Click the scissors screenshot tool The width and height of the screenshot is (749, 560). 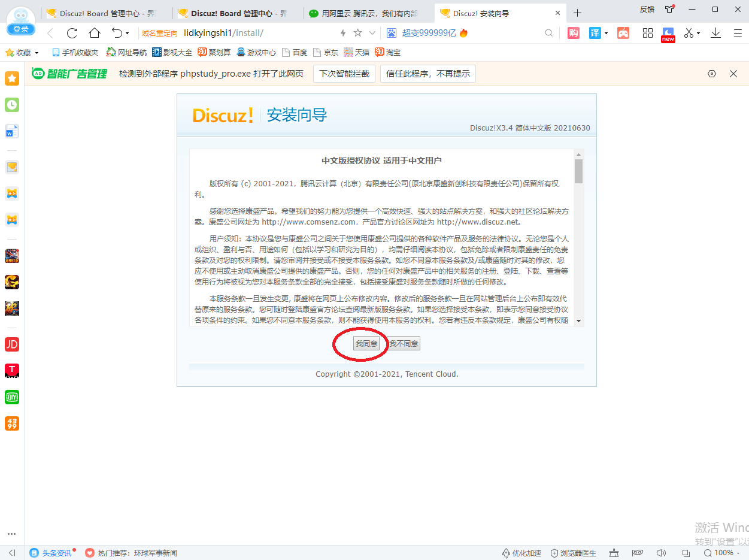689,33
